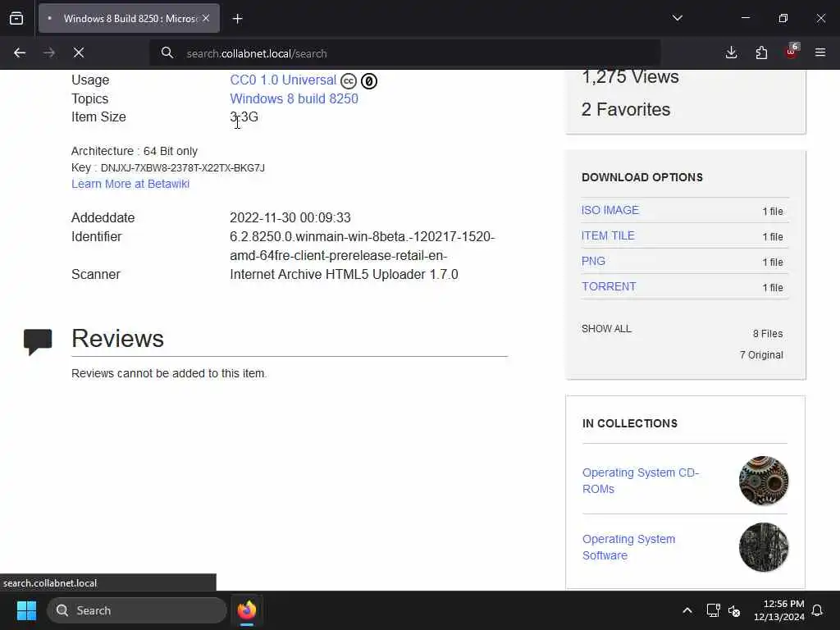Click the uBlock extension icon with badge
840x630 pixels.
coord(792,52)
